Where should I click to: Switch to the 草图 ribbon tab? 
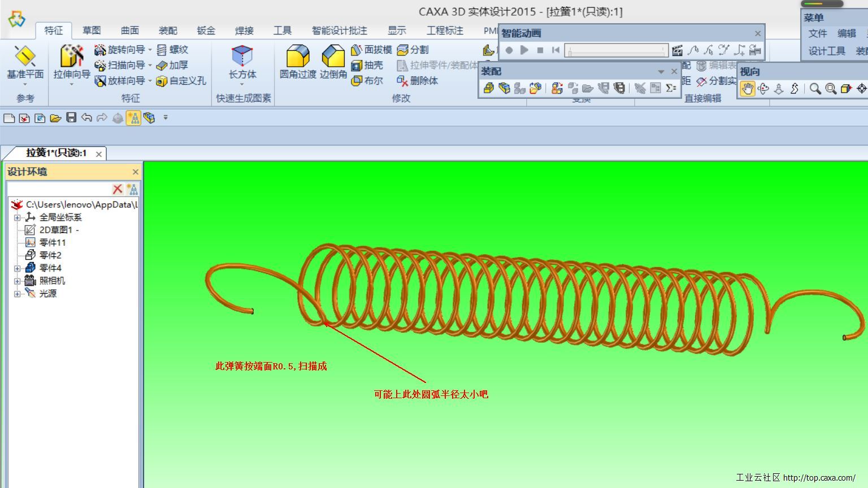(x=92, y=30)
